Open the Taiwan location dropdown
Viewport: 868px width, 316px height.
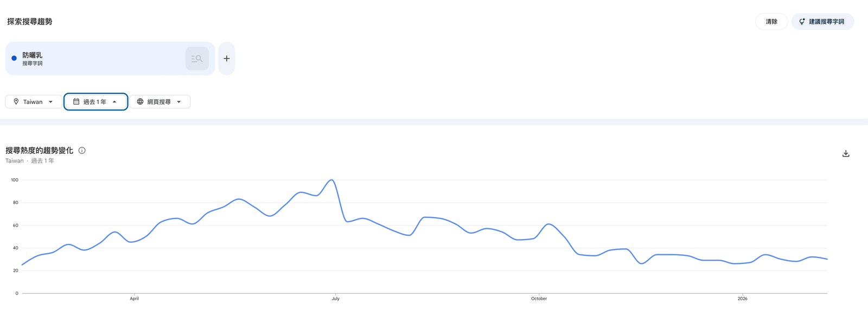tap(33, 101)
